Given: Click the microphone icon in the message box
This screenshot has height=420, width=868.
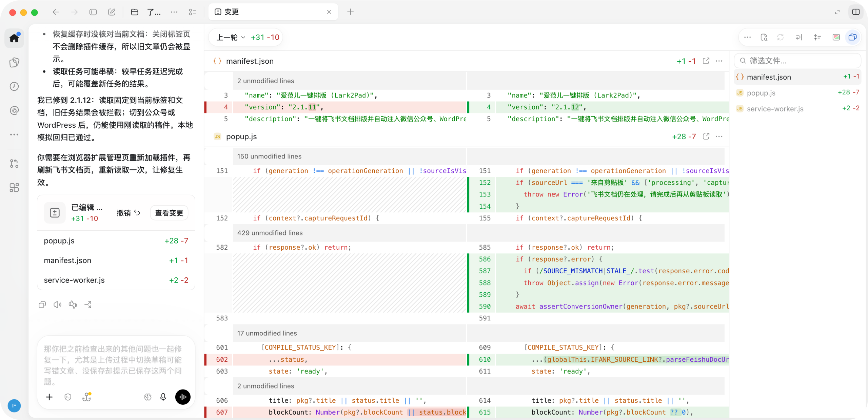Looking at the screenshot, I should pos(163,397).
